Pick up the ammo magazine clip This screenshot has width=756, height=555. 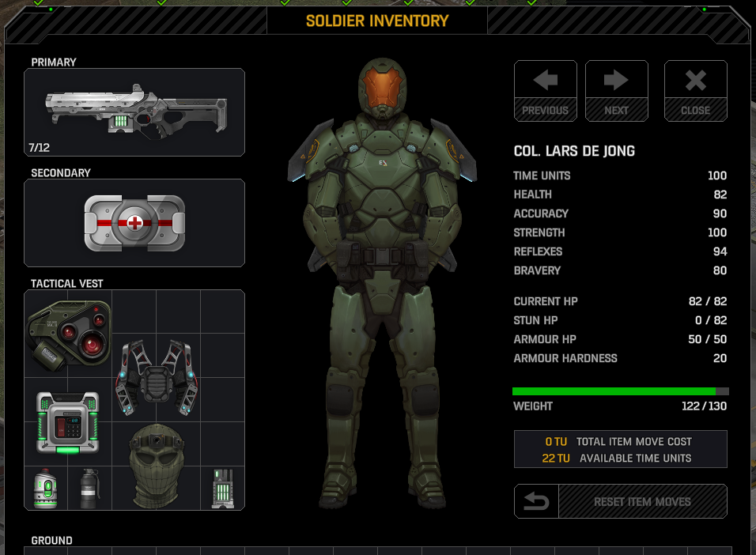223,488
